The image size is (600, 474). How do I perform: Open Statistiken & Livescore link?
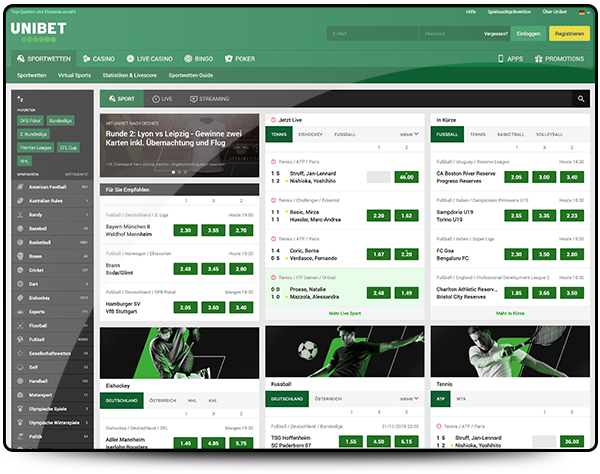pyautogui.click(x=130, y=75)
